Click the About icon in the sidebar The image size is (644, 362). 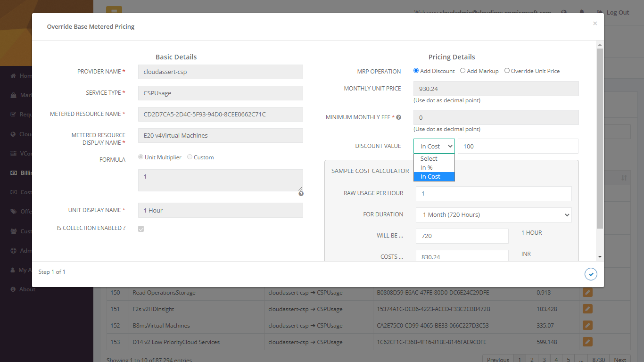coord(13,289)
